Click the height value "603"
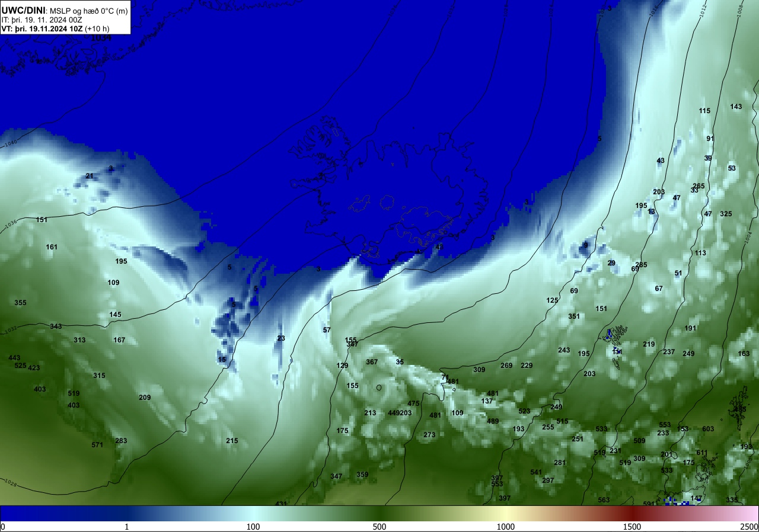The height and width of the screenshot is (532, 759). click(708, 429)
